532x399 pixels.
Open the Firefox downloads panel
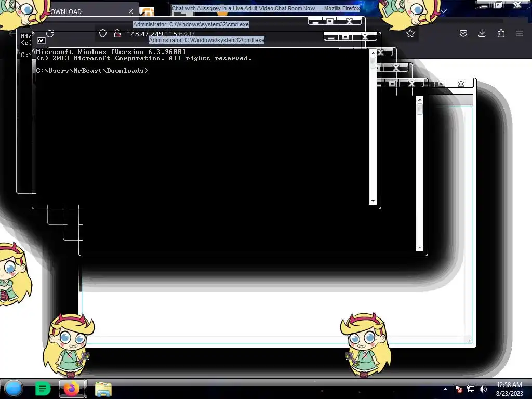482,33
